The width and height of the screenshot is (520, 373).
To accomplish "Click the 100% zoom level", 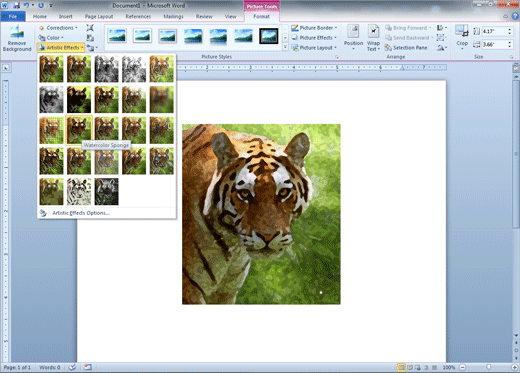I will (x=449, y=367).
